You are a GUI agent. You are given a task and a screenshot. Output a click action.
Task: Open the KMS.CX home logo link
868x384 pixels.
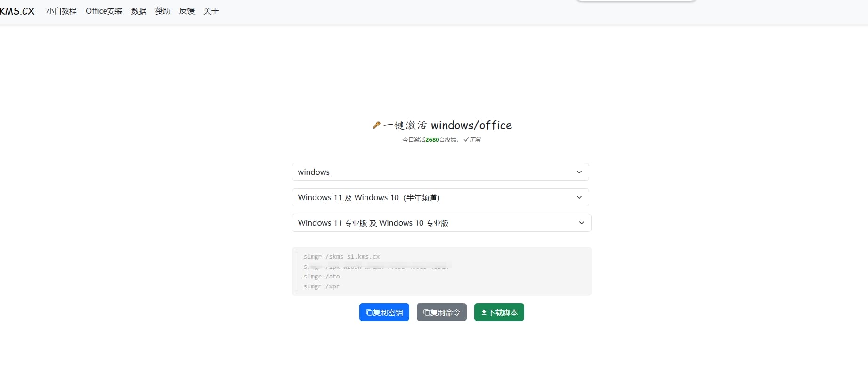17,11
